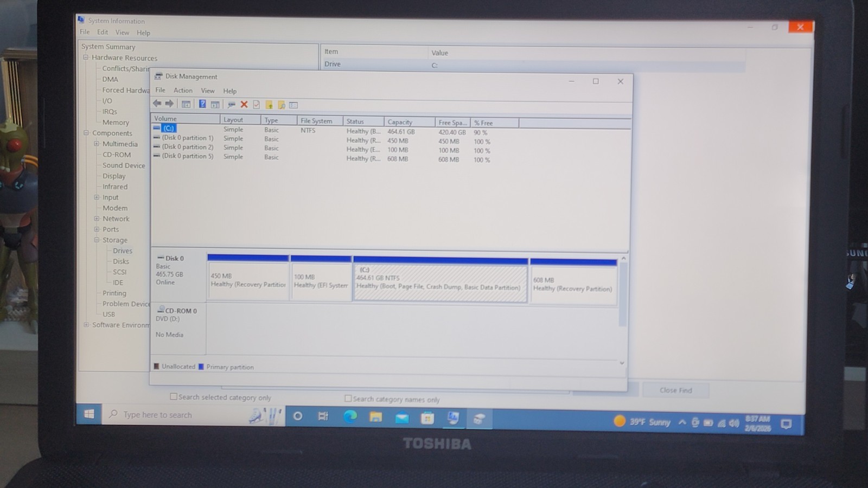Open System Information View menu
This screenshot has width=868, height=488.
point(122,33)
